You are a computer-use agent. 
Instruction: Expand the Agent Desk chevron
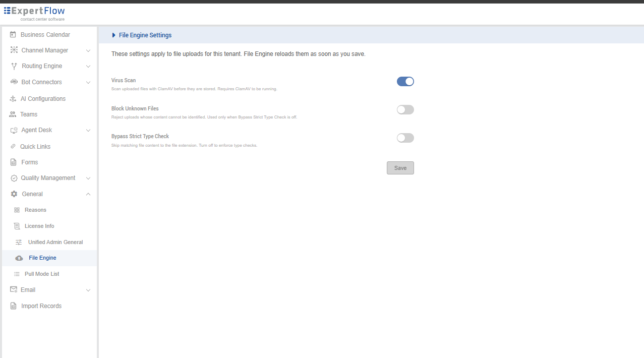tap(88, 130)
